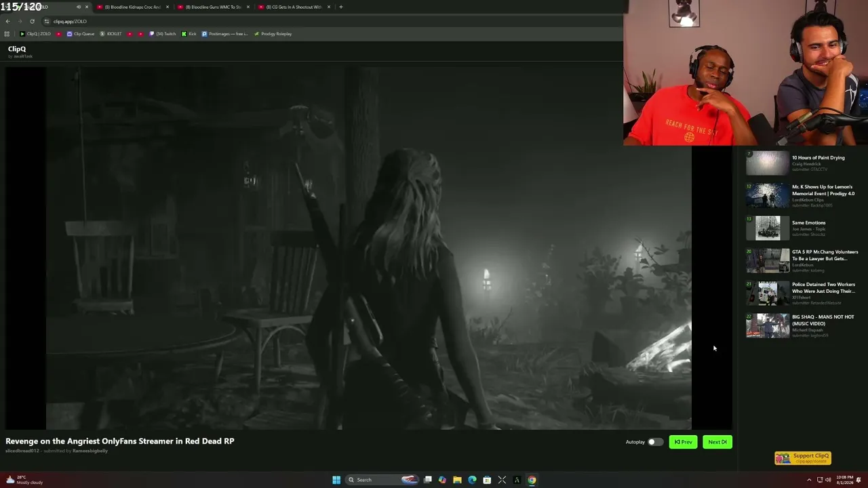Screen dimensions: 868x488
Task: Switch to Google Chrome on the taskbar
Action: click(x=532, y=480)
